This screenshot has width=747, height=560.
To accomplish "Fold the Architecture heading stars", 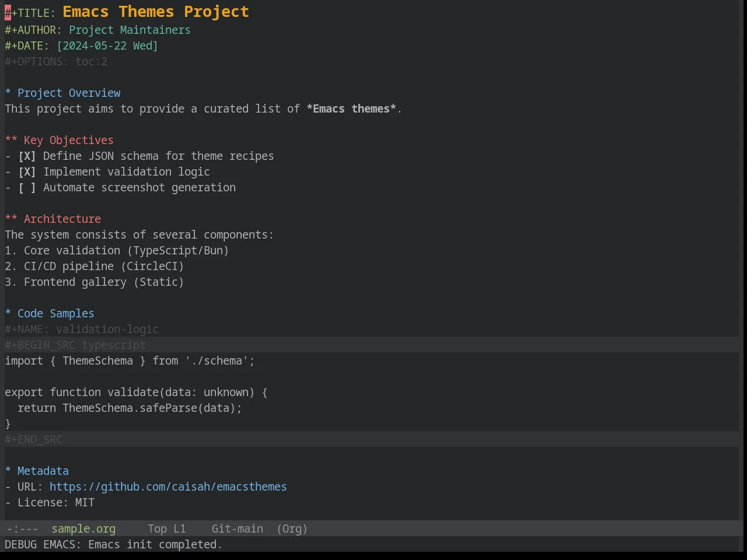I will point(11,219).
